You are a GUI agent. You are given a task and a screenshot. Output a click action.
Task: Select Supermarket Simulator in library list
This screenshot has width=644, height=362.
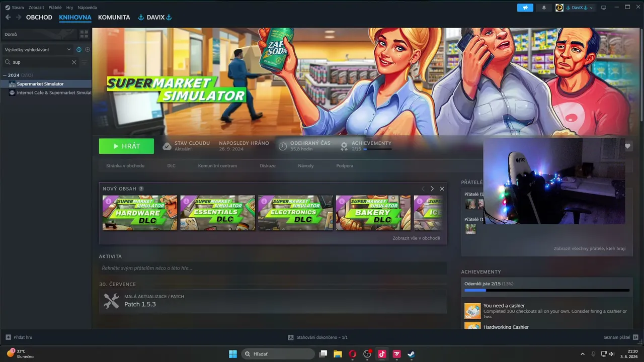pos(46,84)
